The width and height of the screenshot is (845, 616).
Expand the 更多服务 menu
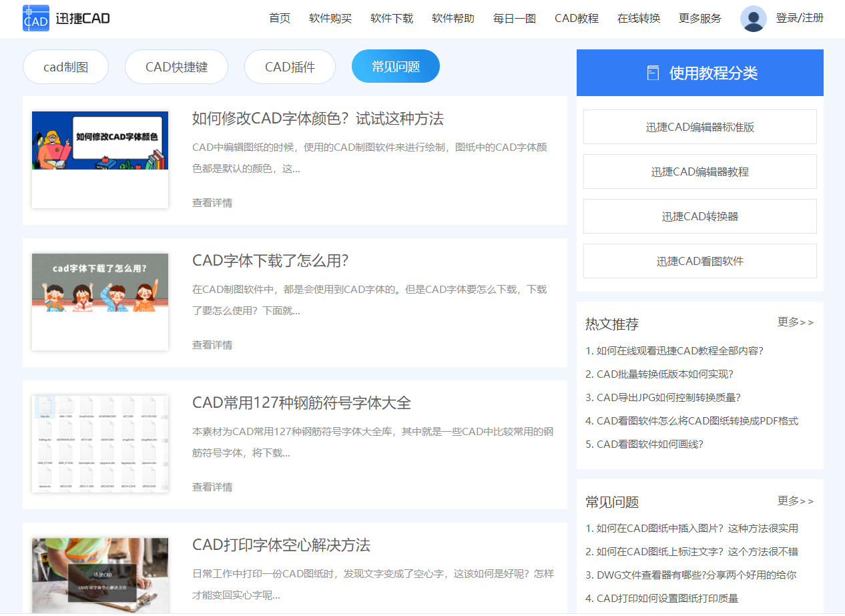[x=699, y=19]
